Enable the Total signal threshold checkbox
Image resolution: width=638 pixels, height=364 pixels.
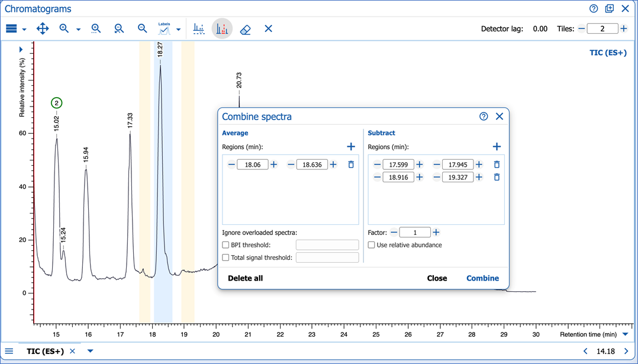(x=225, y=257)
